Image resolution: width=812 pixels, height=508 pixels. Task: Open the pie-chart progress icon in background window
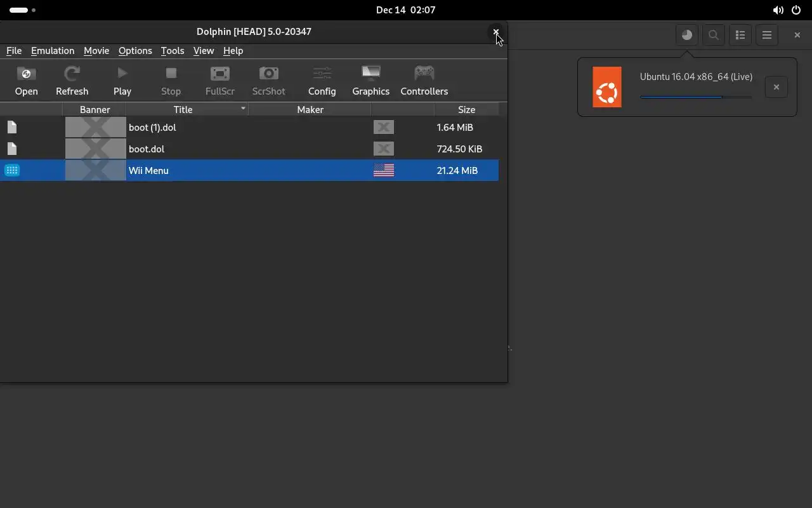tap(687, 35)
